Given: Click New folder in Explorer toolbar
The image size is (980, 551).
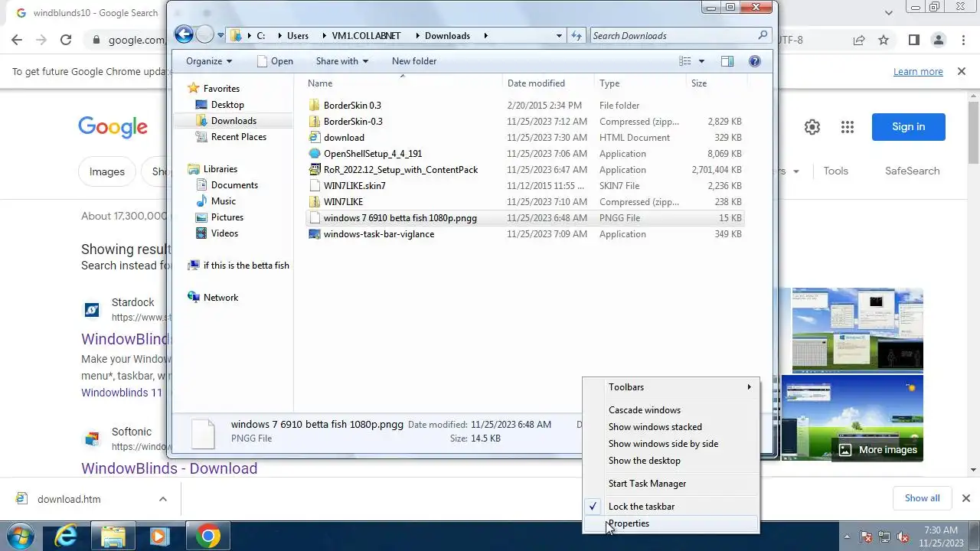Looking at the screenshot, I should pos(414,61).
